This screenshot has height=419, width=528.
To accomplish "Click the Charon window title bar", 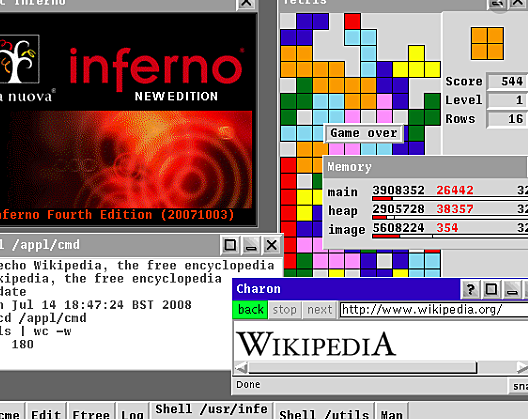I will point(346,289).
